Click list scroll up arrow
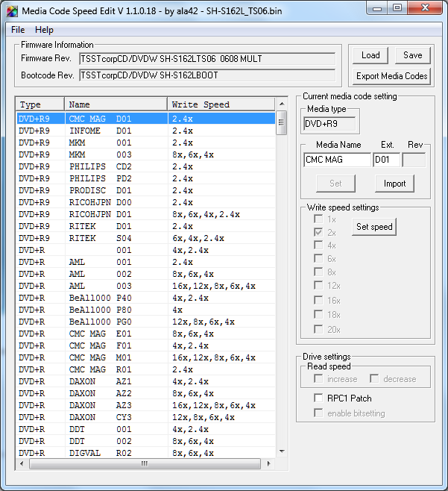The height and width of the screenshot is (491, 448). pos(282,104)
